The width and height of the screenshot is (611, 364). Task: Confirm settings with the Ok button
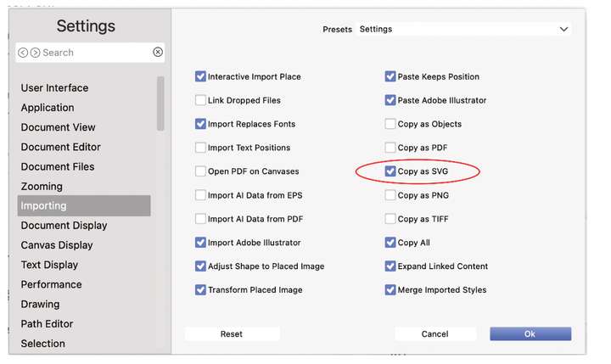coord(530,334)
